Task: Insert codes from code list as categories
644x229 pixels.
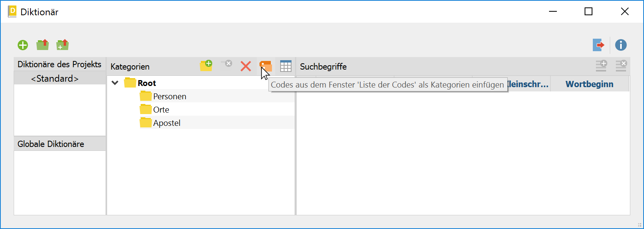Action: (266, 66)
